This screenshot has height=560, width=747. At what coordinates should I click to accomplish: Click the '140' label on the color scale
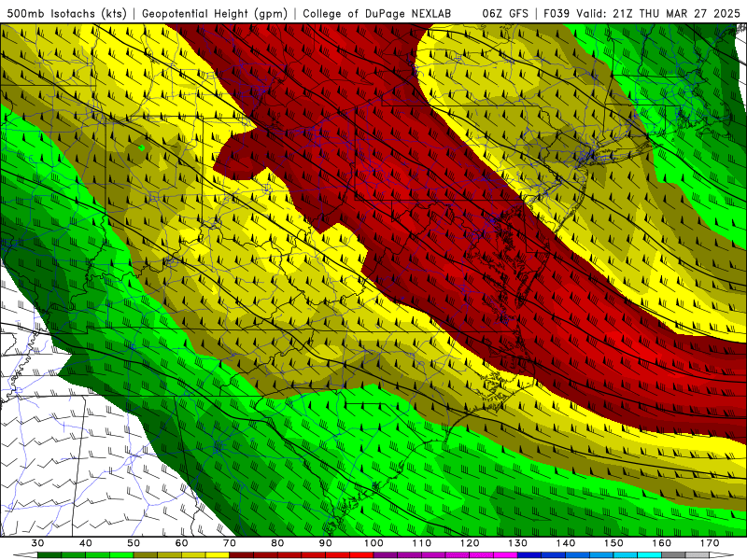566,543
